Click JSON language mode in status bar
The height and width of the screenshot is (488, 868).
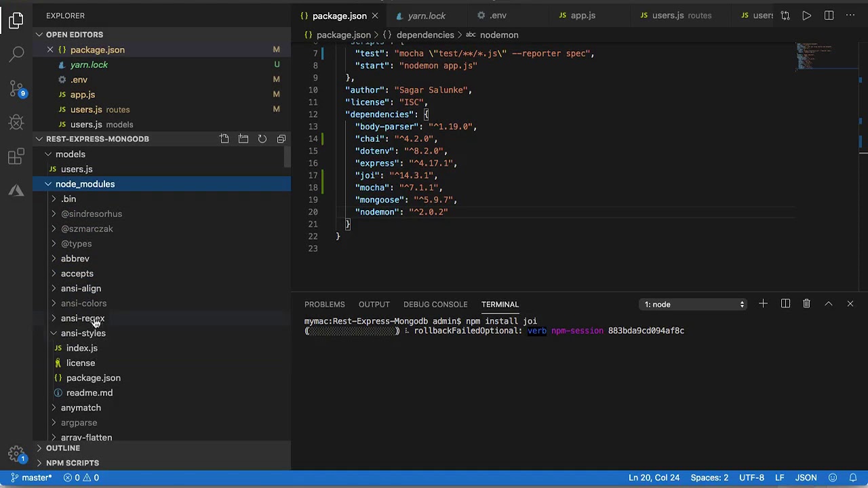[806, 478]
